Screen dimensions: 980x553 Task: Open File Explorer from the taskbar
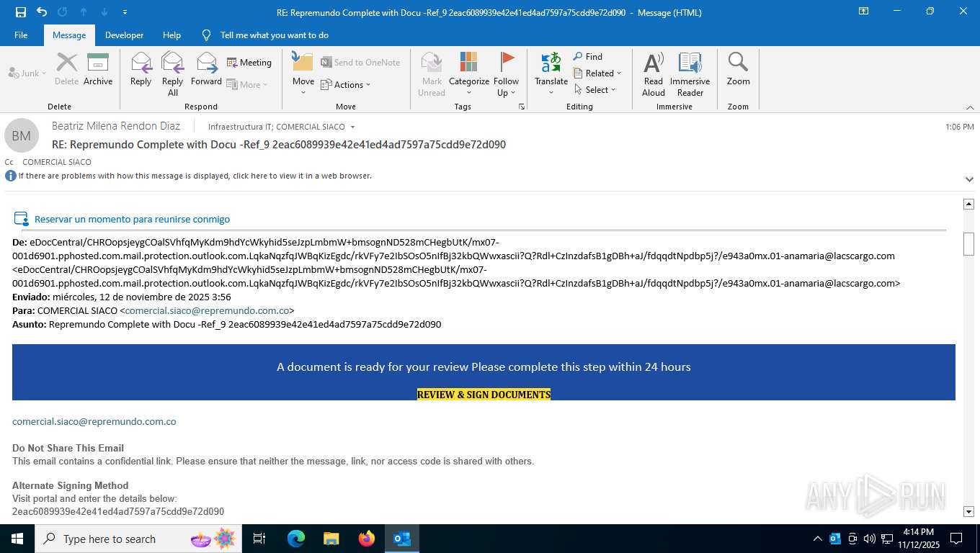(331, 539)
